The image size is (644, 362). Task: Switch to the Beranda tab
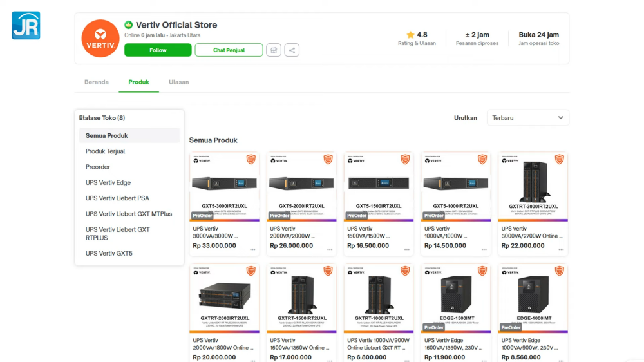tap(97, 82)
